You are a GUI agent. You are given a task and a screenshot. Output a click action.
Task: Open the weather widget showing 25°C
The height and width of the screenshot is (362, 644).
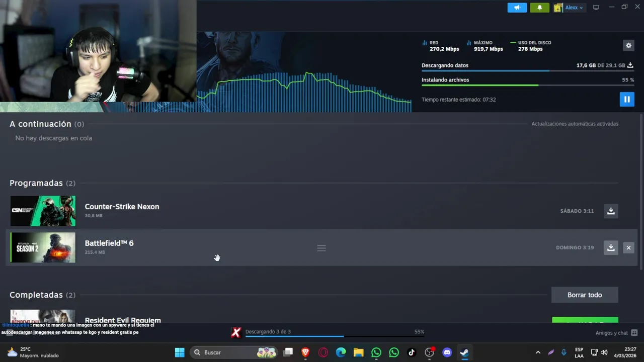click(33, 352)
